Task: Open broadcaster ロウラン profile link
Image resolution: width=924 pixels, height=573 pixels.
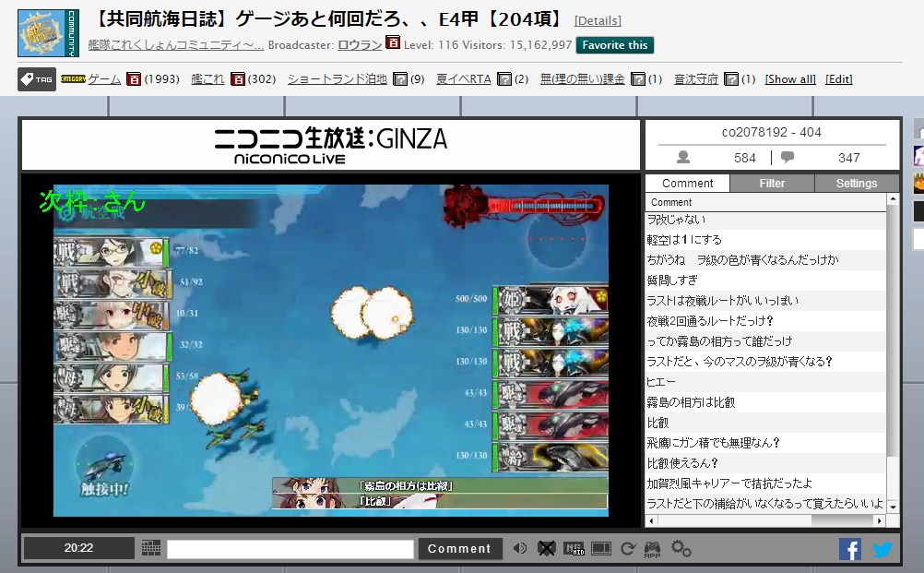Action: click(x=360, y=45)
